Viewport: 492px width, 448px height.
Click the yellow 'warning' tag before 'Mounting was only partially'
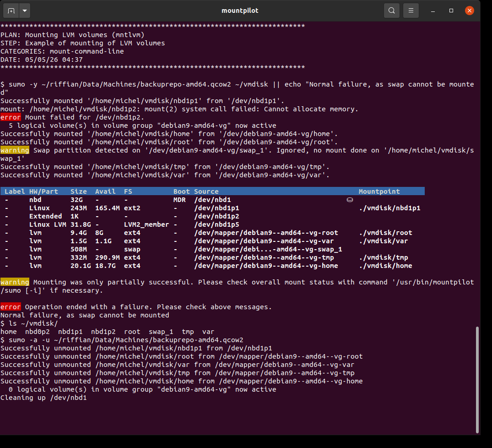[x=15, y=282]
